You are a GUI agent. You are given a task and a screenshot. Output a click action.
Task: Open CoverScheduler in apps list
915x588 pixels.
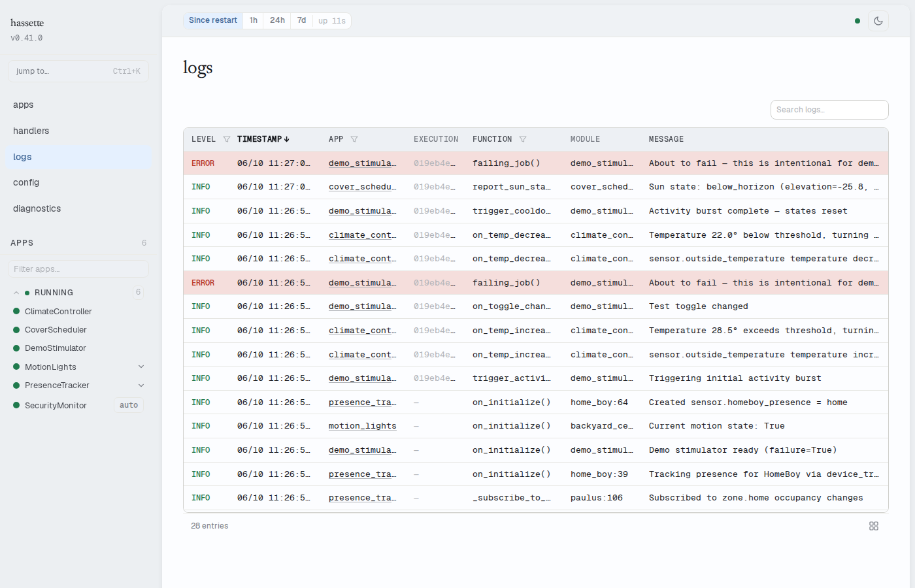tap(56, 330)
